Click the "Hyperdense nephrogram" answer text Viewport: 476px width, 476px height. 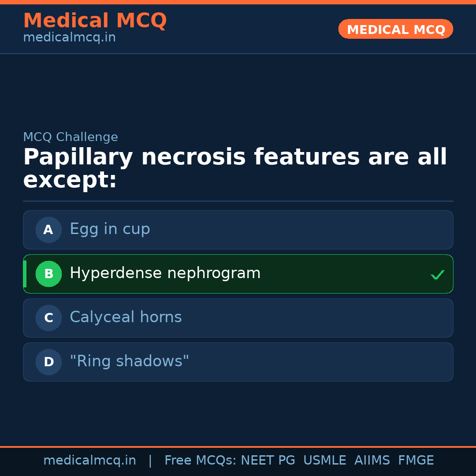click(x=165, y=273)
